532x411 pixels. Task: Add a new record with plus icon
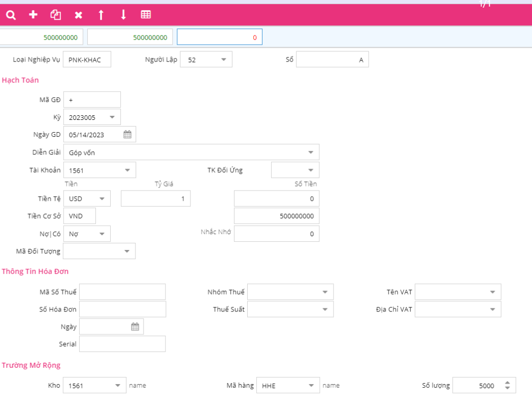[33, 15]
